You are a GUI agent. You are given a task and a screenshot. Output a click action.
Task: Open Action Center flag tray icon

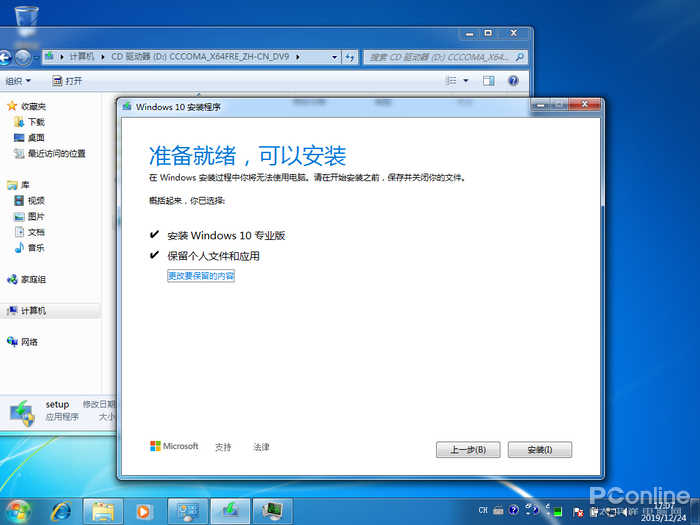[x=578, y=512]
